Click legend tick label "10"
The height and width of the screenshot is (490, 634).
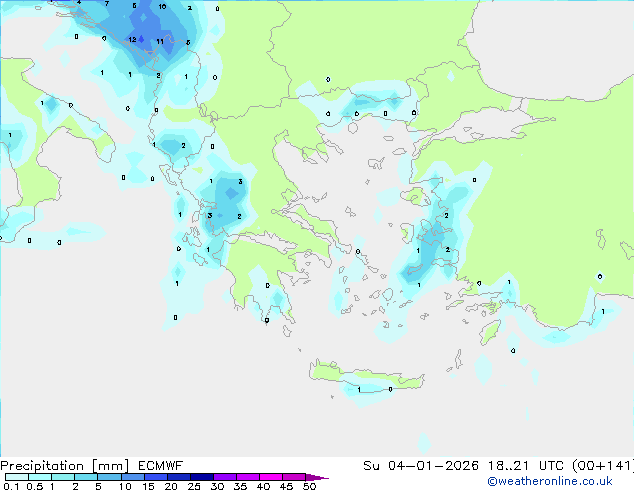tap(125, 486)
